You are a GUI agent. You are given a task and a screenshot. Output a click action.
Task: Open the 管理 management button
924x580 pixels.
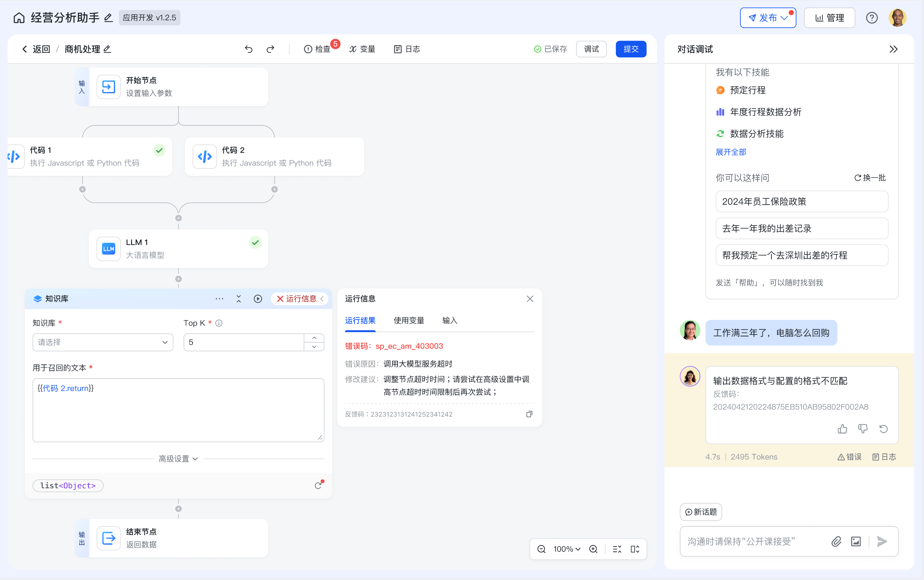tap(829, 18)
